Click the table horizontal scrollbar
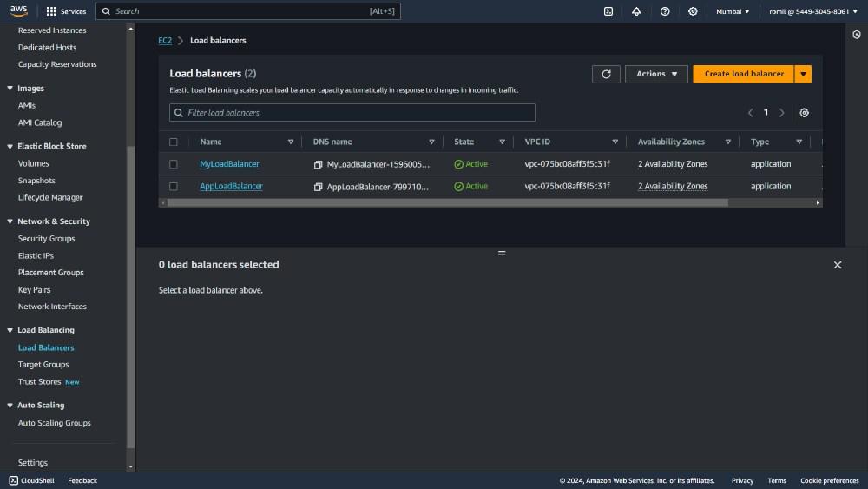Image resolution: width=868 pixels, height=489 pixels. tap(447, 202)
